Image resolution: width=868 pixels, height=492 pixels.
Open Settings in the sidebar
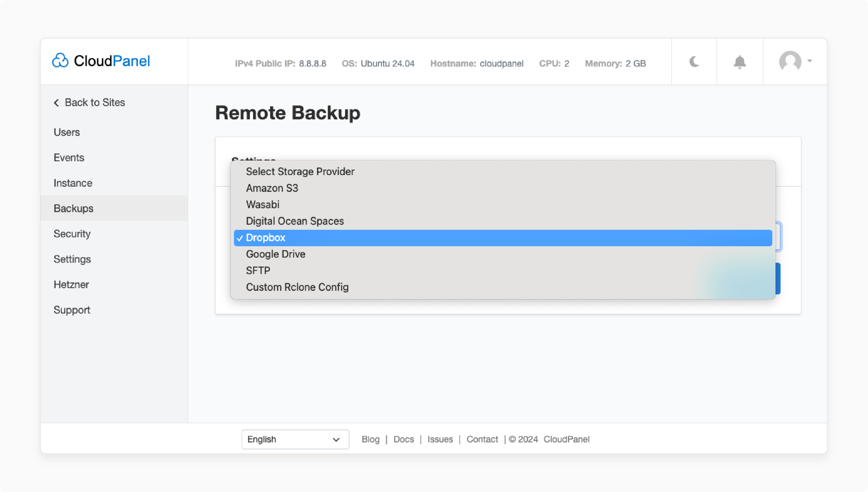114,259
